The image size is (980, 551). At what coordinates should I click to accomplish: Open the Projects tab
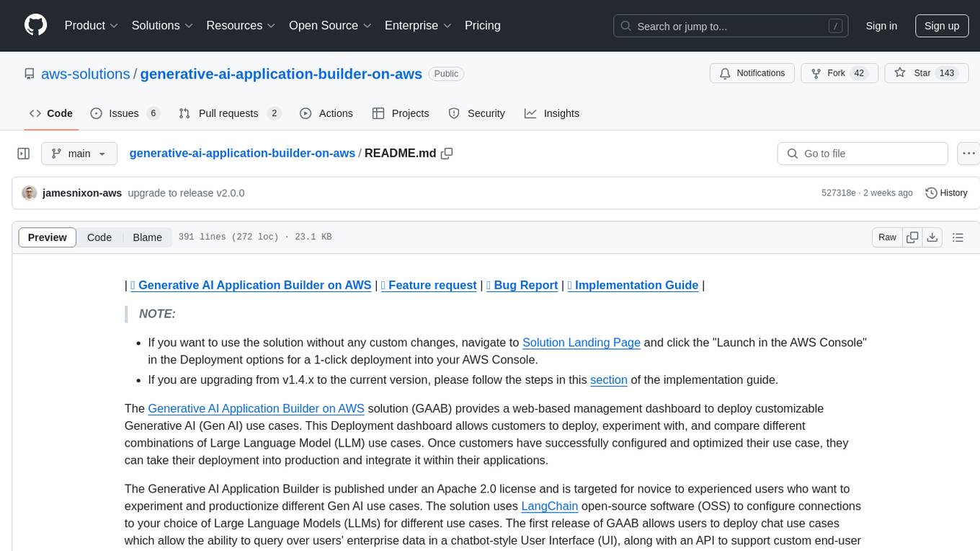(401, 113)
